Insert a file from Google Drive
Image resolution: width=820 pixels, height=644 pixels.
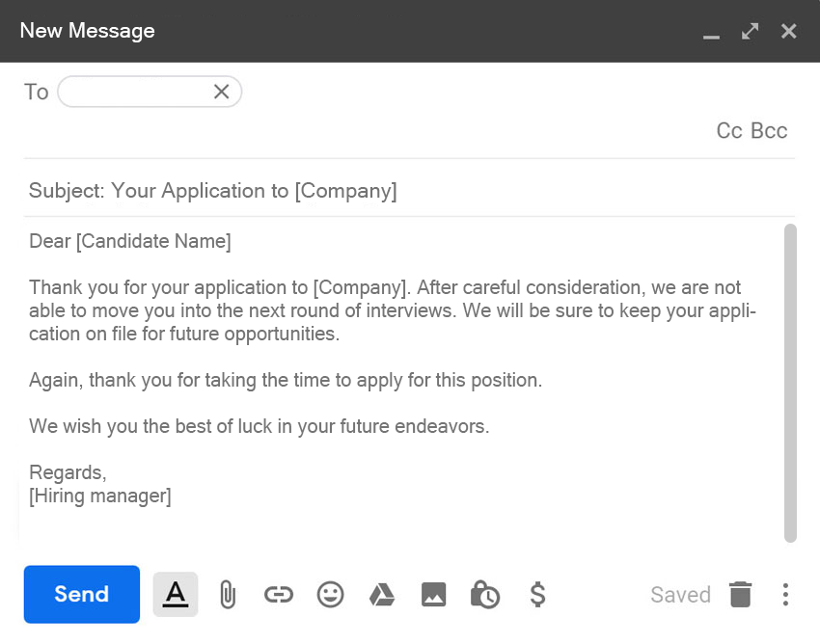382,595
